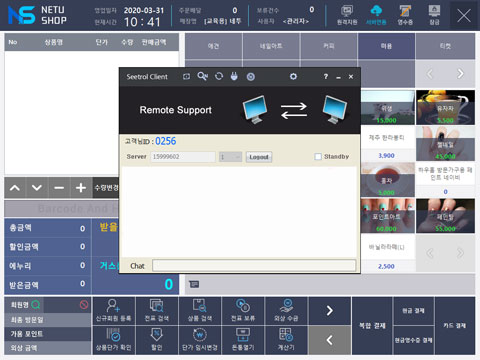Enable the Standby checkbox

(x=318, y=157)
